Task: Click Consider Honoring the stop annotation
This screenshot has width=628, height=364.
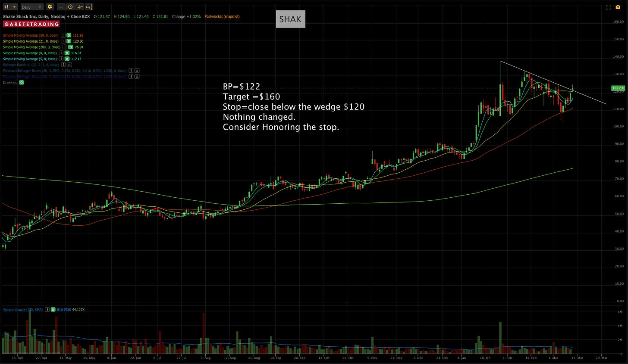Action: [281, 127]
